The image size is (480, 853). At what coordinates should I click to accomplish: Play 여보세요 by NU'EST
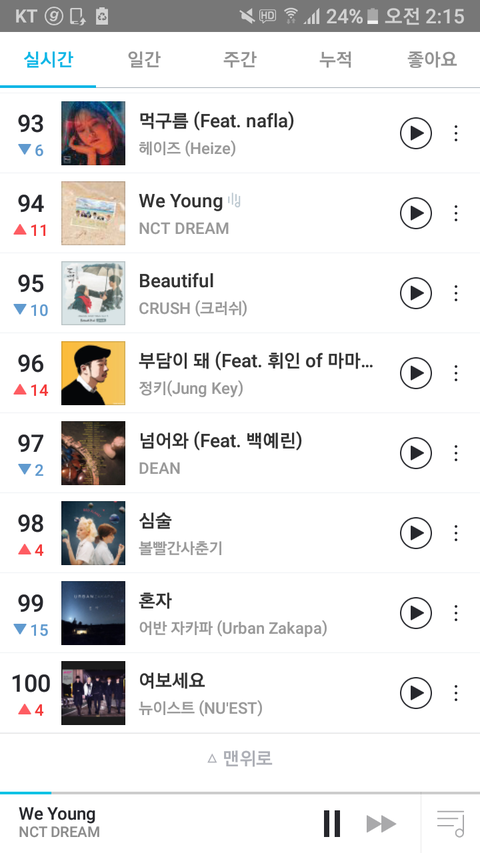click(x=416, y=693)
